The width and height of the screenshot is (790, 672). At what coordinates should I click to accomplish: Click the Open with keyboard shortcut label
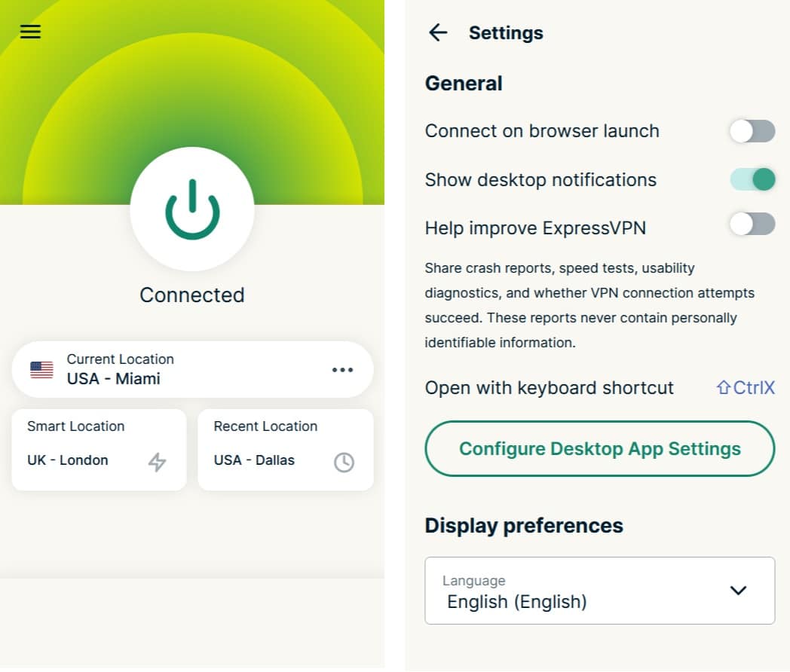pos(550,388)
